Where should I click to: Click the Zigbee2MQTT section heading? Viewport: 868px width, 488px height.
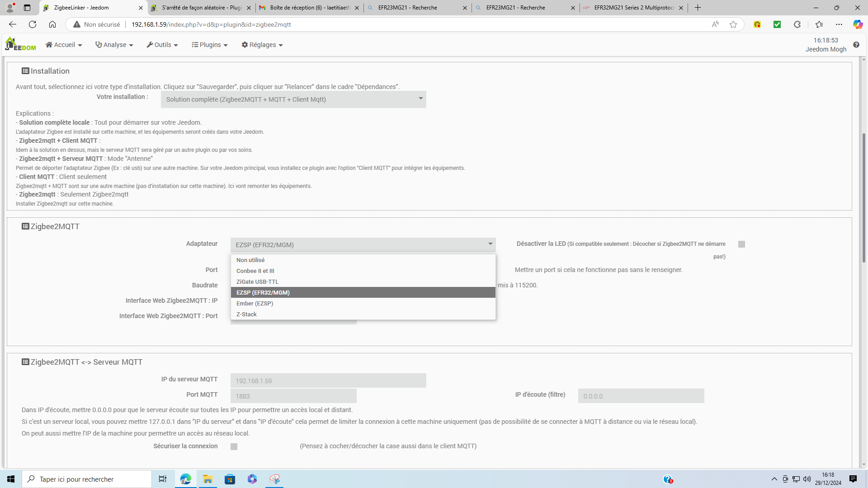click(x=51, y=226)
